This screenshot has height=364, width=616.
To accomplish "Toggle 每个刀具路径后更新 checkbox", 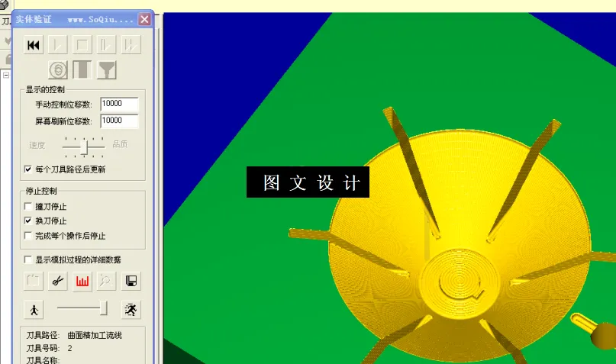I will (28, 169).
